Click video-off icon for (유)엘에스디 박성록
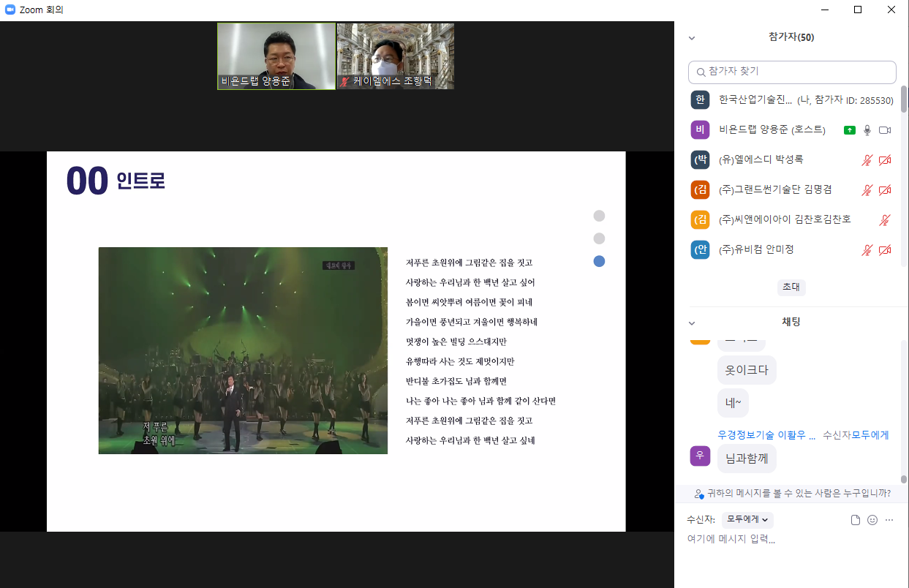Viewport: 909px width, 588px height. click(x=885, y=160)
